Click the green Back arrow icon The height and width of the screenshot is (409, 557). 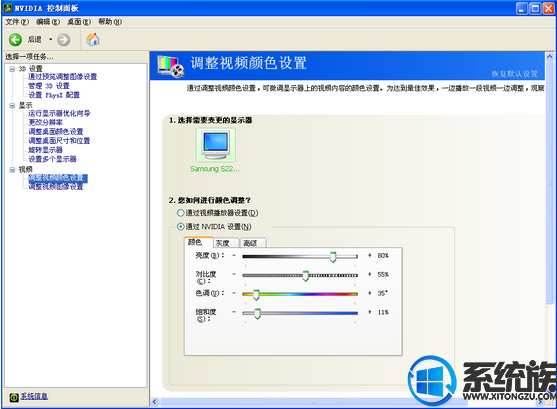[15, 39]
